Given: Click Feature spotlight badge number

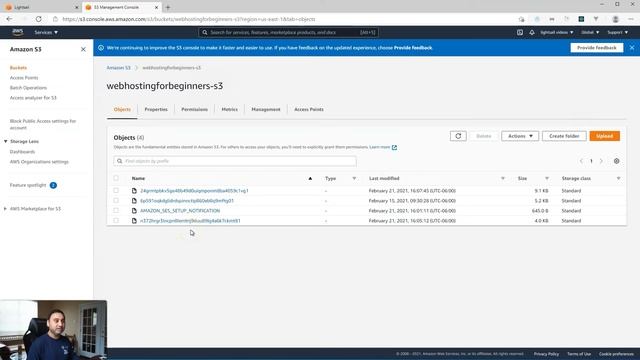Looking at the screenshot, I should (53, 185).
